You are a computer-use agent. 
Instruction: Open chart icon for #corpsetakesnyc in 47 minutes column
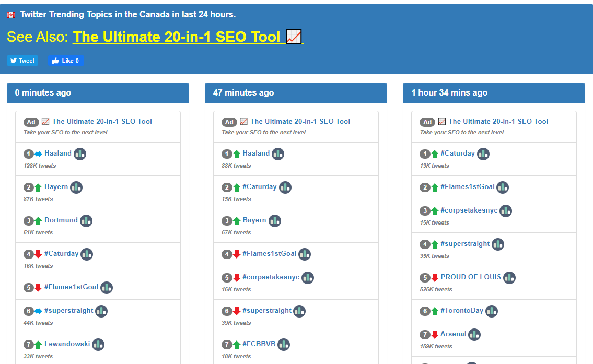pyautogui.click(x=307, y=278)
